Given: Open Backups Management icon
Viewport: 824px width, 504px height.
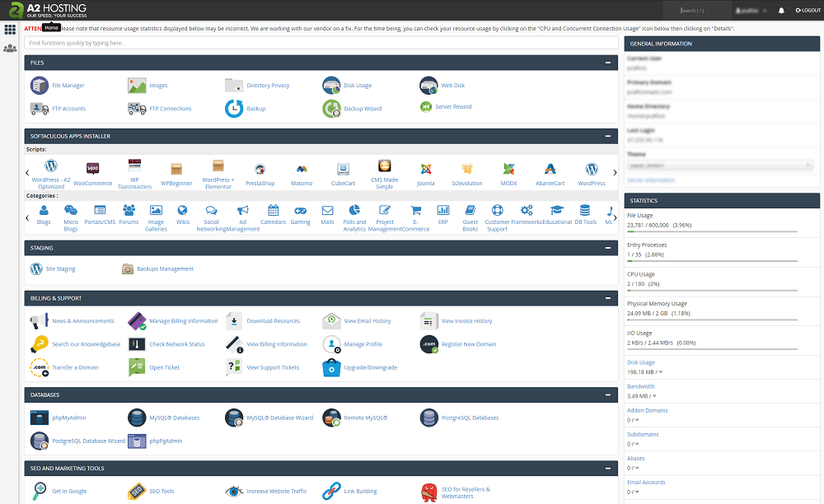Looking at the screenshot, I should tap(128, 268).
